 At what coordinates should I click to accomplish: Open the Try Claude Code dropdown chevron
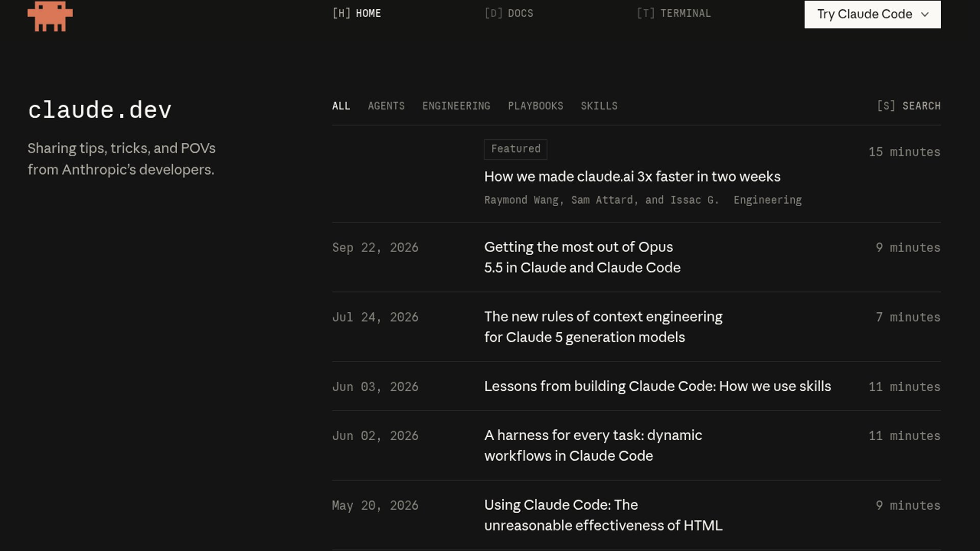point(925,14)
